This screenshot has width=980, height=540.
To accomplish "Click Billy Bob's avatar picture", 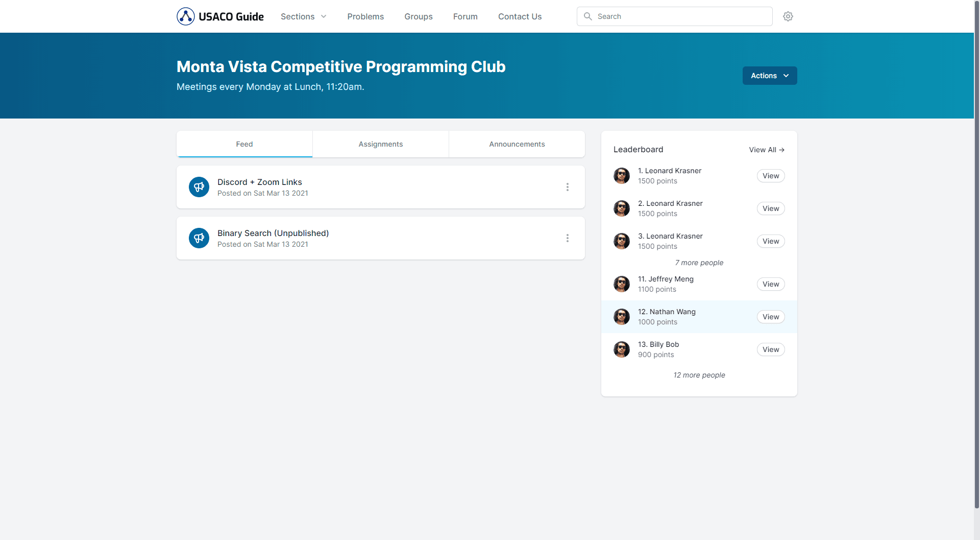I will pyautogui.click(x=621, y=349).
